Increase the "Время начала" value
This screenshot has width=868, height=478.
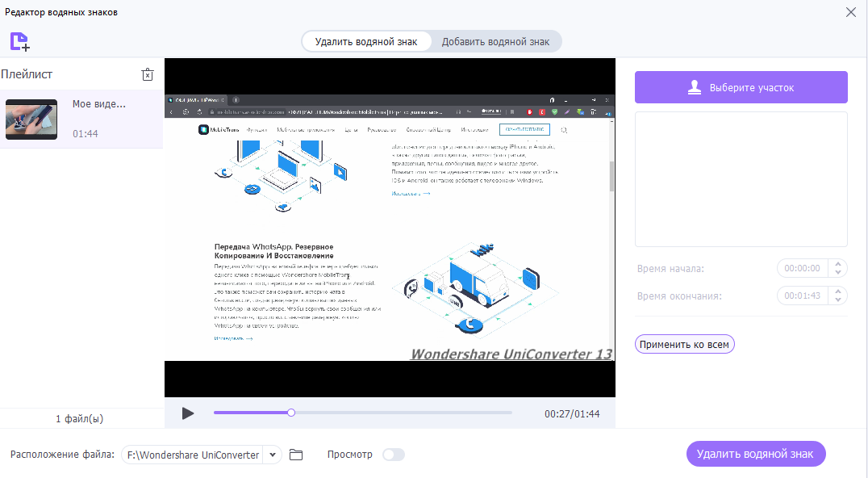click(x=838, y=264)
